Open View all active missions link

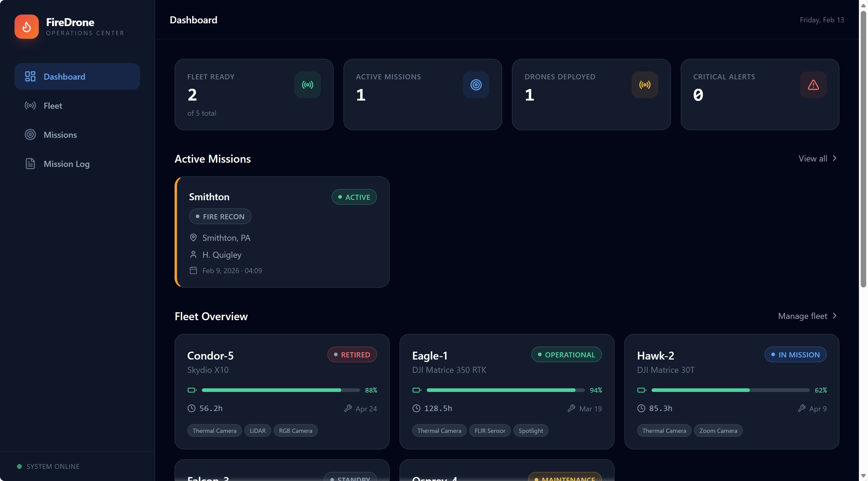[817, 158]
